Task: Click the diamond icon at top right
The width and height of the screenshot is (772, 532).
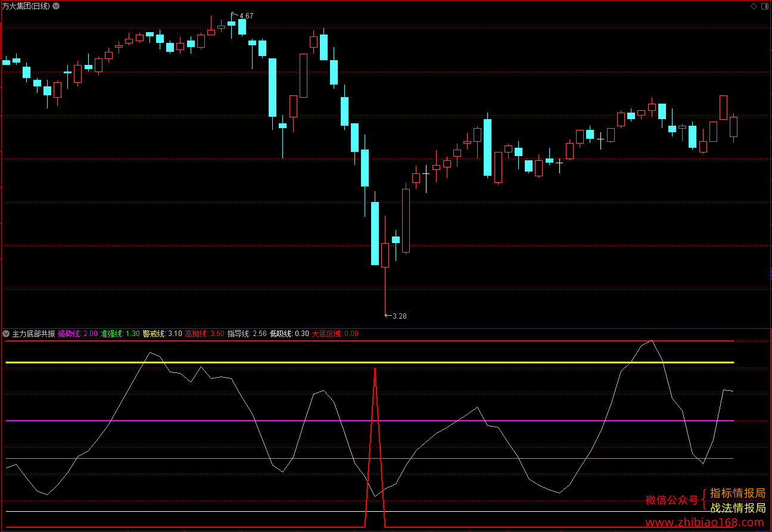Action: click(x=754, y=6)
